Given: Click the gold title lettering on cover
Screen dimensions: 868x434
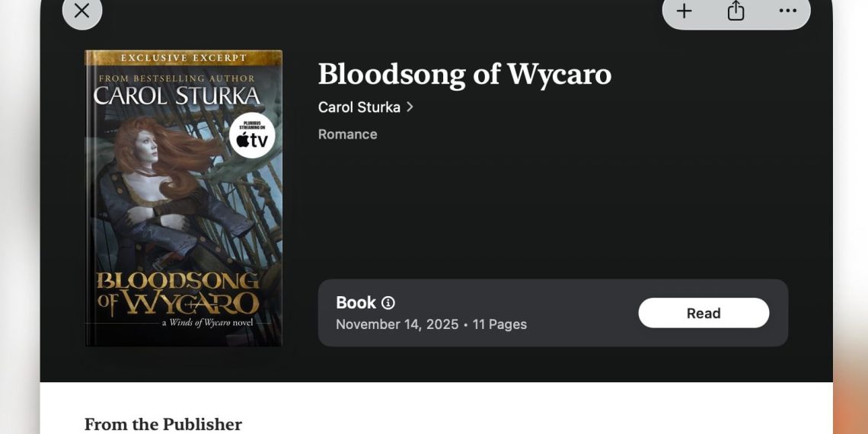Looking at the screenshot, I should (178, 292).
